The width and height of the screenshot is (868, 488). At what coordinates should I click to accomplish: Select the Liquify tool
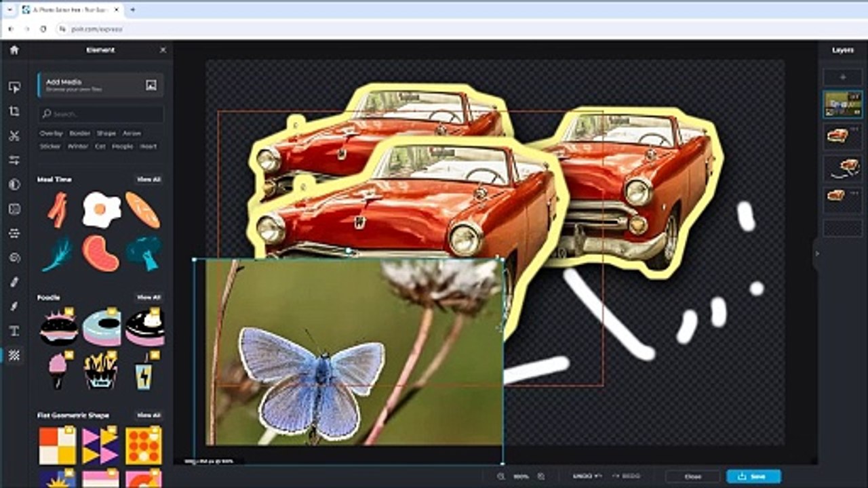click(x=14, y=233)
